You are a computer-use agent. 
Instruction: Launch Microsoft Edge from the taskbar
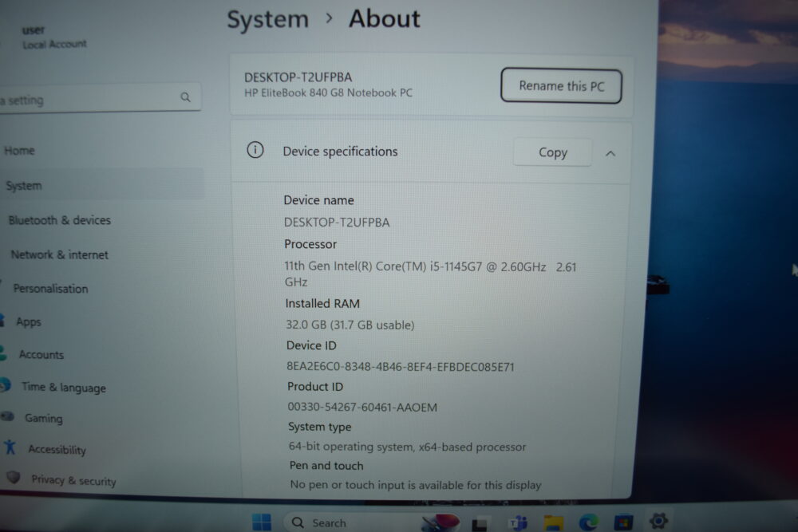[588, 522]
